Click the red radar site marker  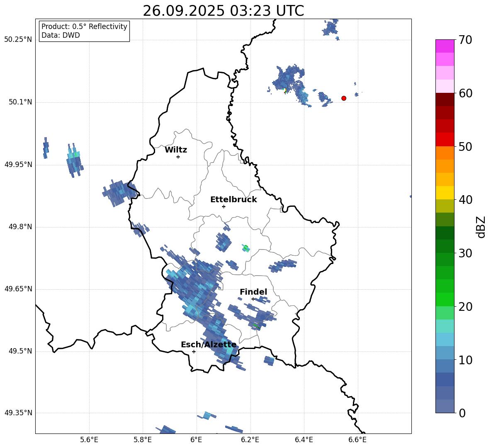344,98
